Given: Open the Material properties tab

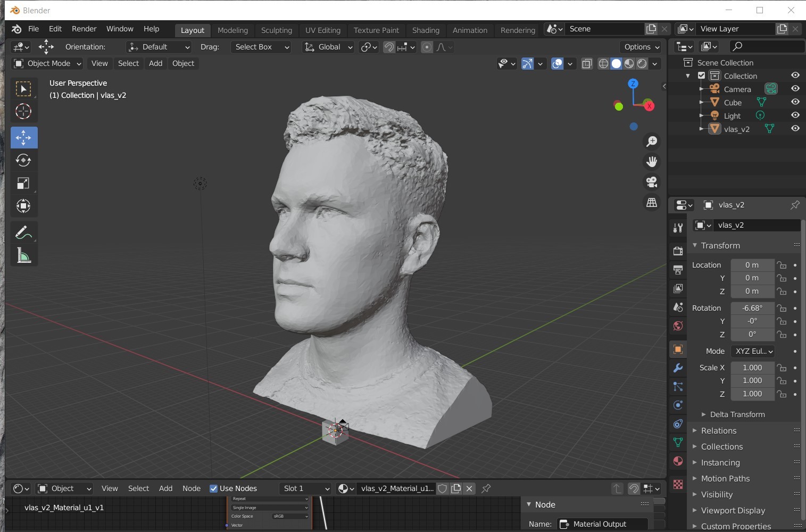Looking at the screenshot, I should pos(678,461).
